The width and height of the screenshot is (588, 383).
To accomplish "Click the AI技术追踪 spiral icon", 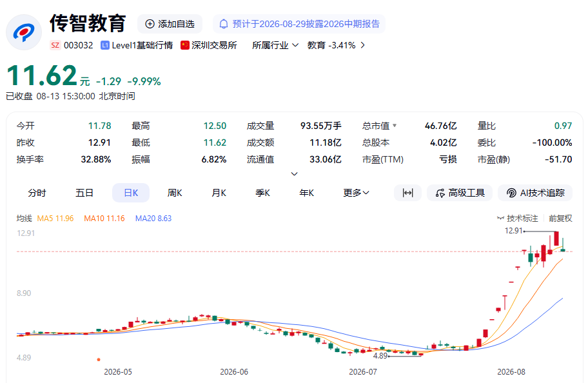I will (511, 193).
